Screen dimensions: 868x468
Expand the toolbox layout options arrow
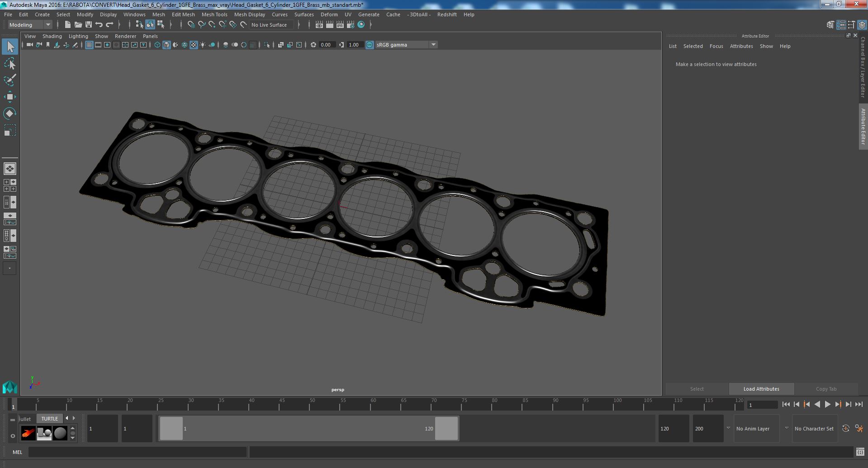click(10, 268)
